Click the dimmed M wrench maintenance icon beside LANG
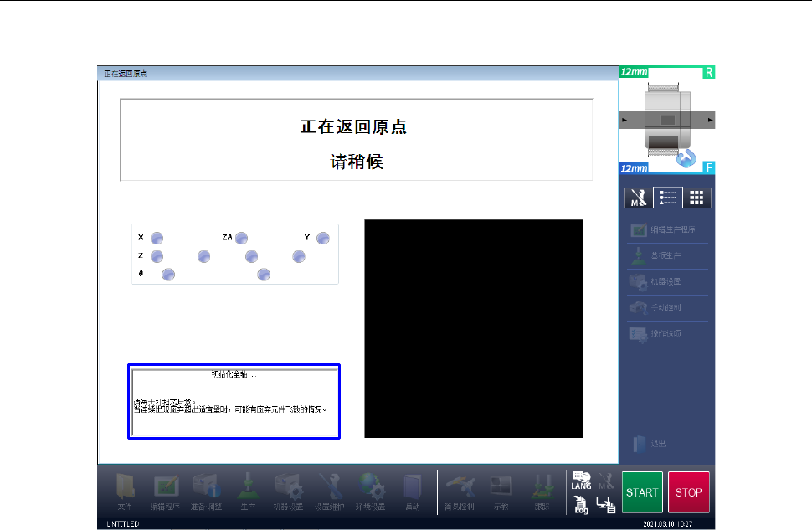Viewport: 812px width, 530px height. (x=606, y=481)
